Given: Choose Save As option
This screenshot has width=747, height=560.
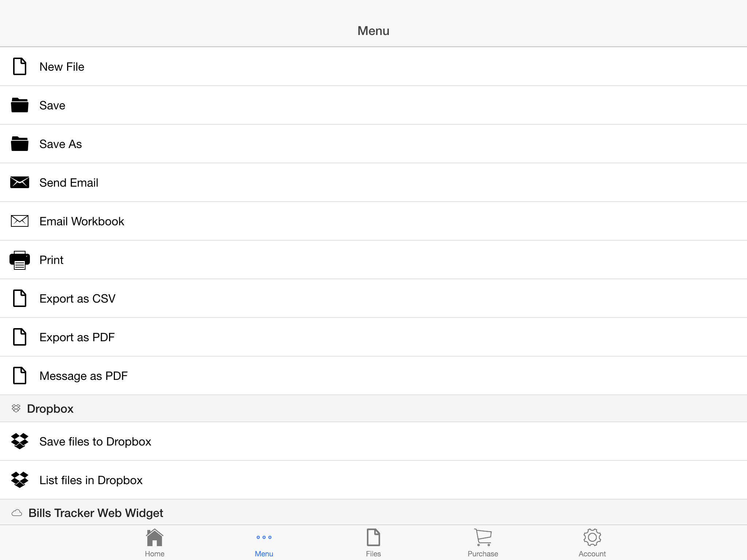Looking at the screenshot, I should (x=373, y=144).
